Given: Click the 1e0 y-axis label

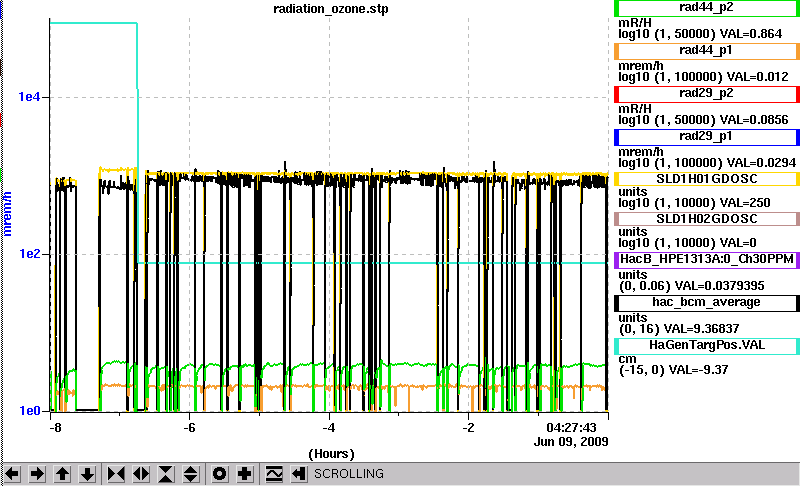Looking at the screenshot, I should coord(29,411).
